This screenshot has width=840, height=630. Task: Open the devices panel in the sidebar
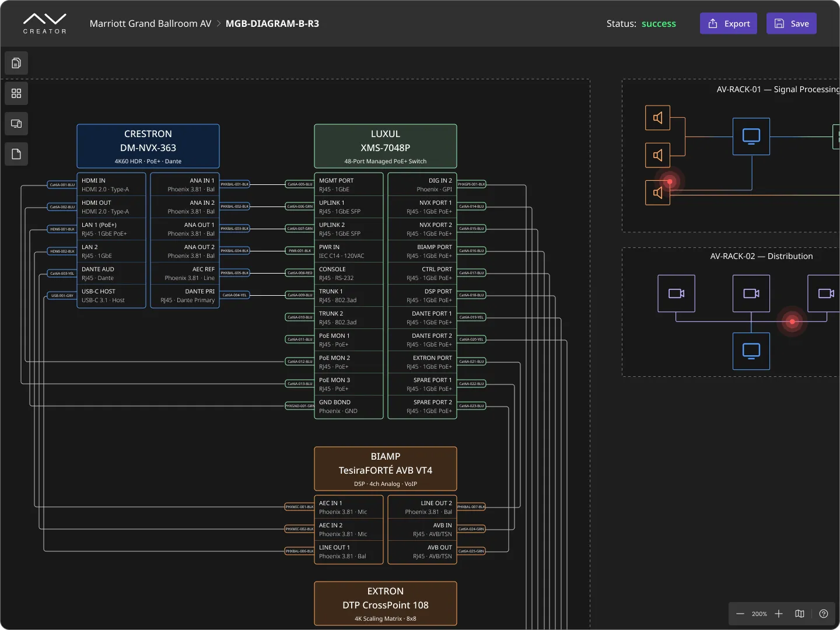click(16, 124)
